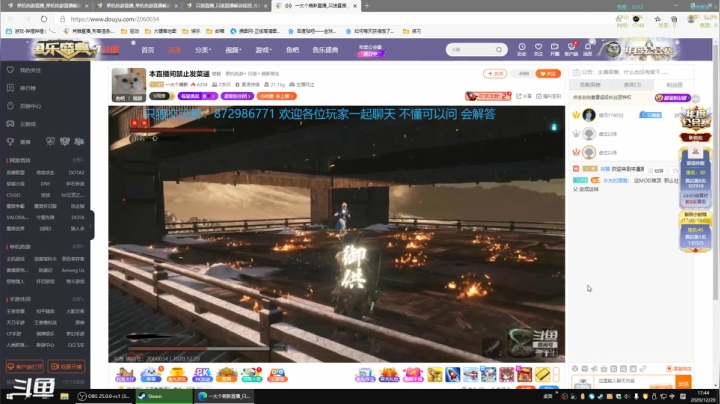Click the 客户端打开 button in sidebar
The image size is (720, 404).
click(x=25, y=366)
